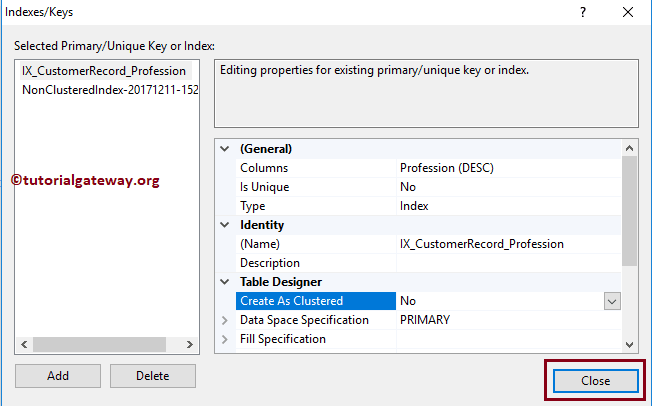
Task: Open the Create As Clustered dropdown arrow
Action: coord(612,301)
